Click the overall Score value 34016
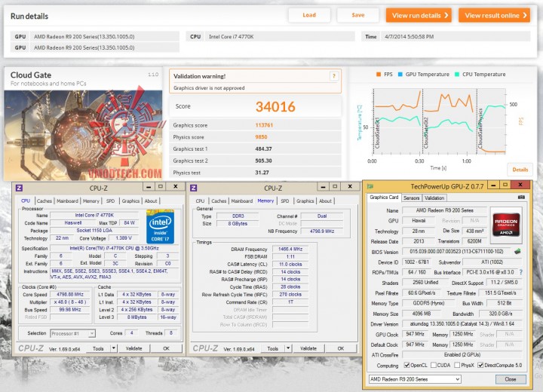543x392 pixels. (x=275, y=106)
